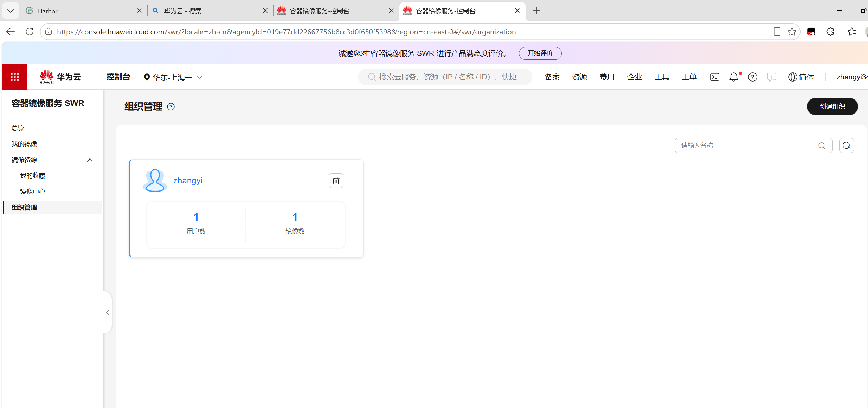Bookmark this page with the star icon
868x408 pixels.
click(x=792, y=32)
